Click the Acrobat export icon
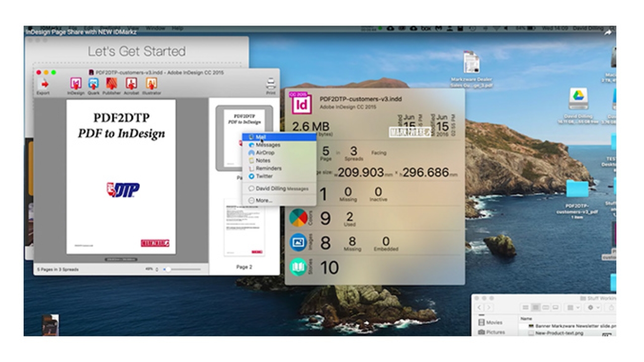 pyautogui.click(x=131, y=83)
